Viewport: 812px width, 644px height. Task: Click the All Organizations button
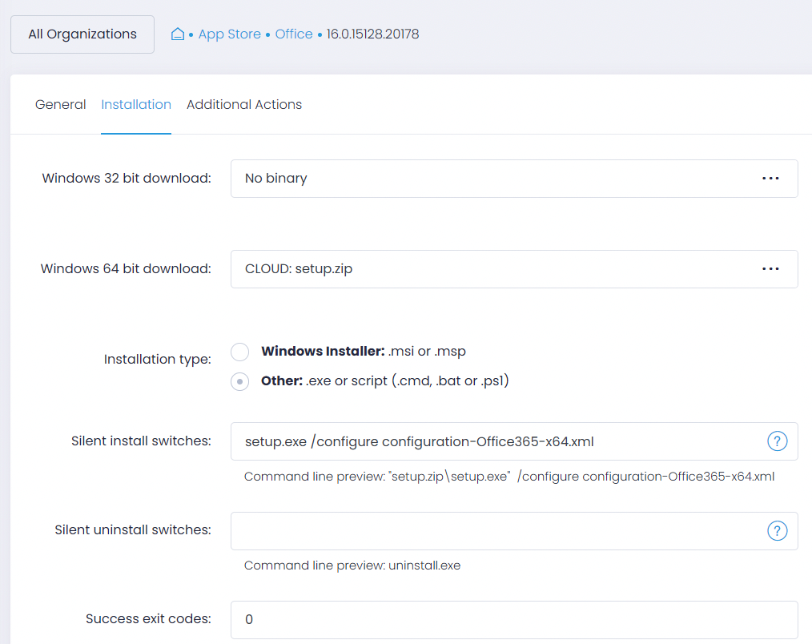(x=82, y=34)
